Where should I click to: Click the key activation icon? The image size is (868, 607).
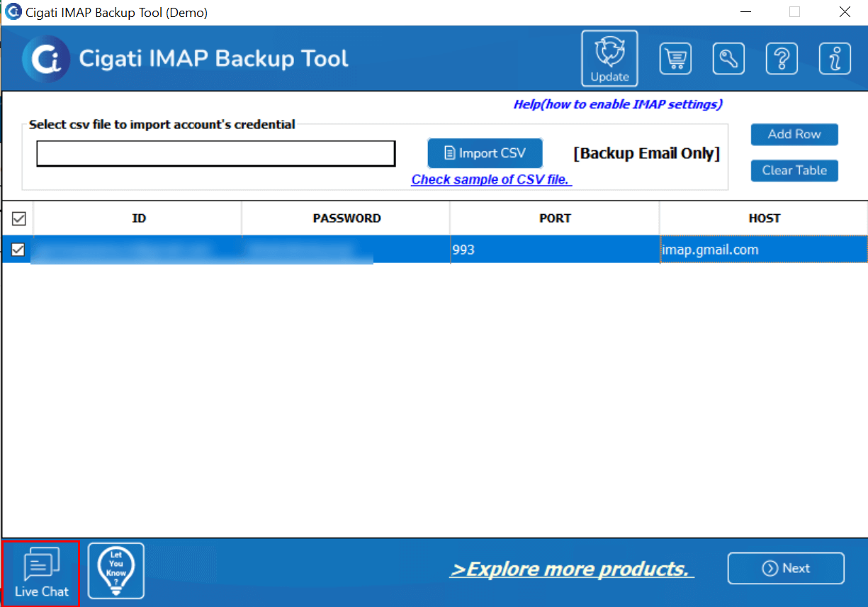tap(728, 59)
